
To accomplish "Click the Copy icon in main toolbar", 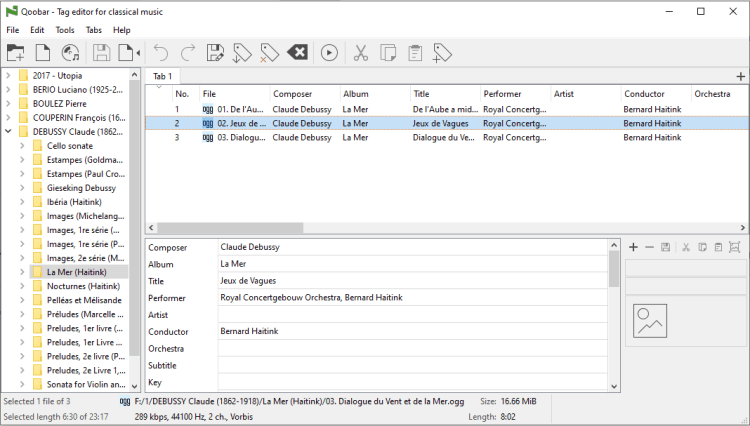I will coord(387,53).
